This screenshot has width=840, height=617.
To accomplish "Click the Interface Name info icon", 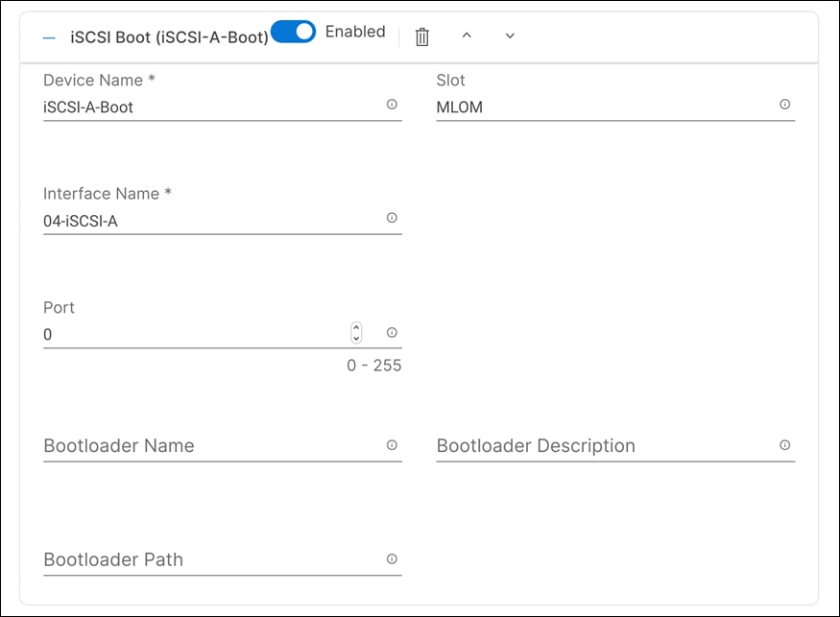I will tap(392, 218).
